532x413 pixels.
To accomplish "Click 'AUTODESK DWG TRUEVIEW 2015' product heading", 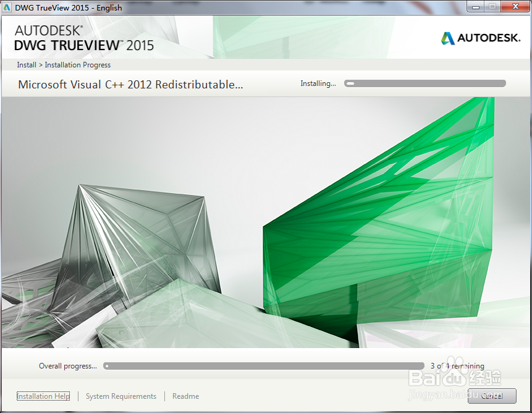I will tap(84, 38).
